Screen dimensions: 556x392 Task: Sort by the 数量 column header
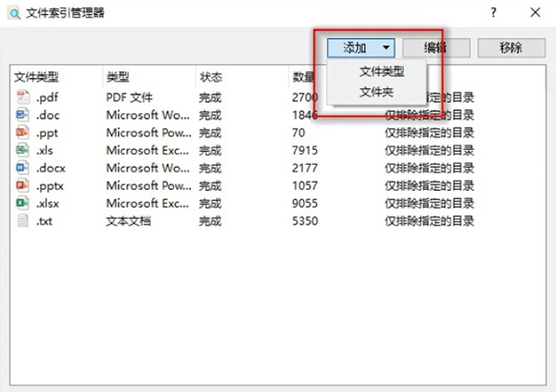[x=303, y=77]
